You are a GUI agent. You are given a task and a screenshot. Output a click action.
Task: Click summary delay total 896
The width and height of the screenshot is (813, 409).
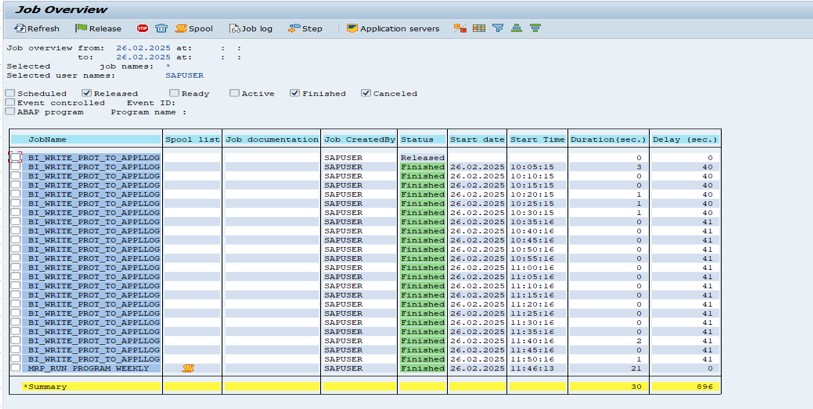(x=705, y=387)
